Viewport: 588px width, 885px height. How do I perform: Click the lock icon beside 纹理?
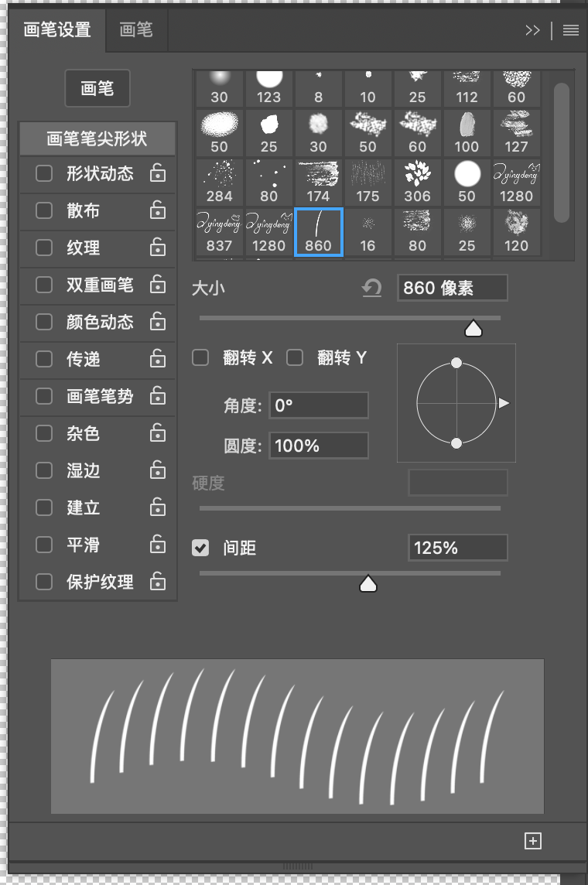158,248
